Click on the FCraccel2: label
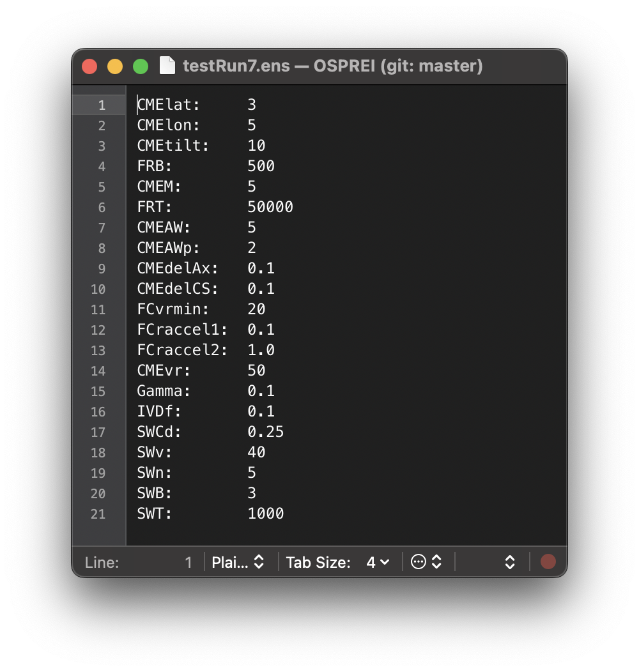 (x=182, y=350)
